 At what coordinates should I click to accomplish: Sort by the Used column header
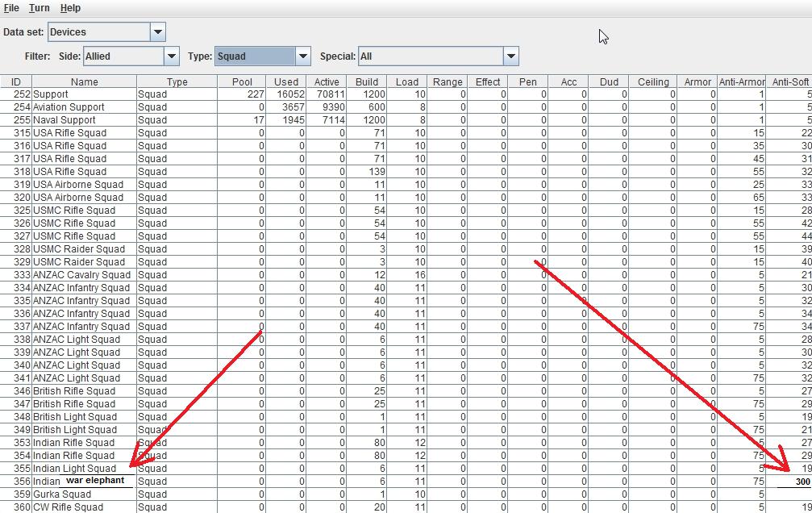click(286, 82)
